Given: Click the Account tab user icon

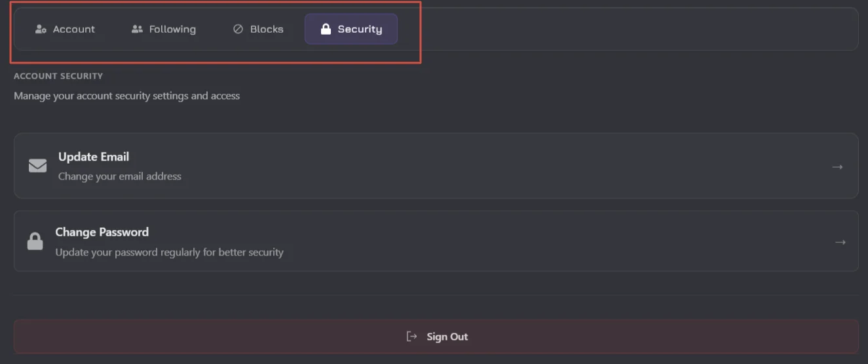Looking at the screenshot, I should (41, 29).
